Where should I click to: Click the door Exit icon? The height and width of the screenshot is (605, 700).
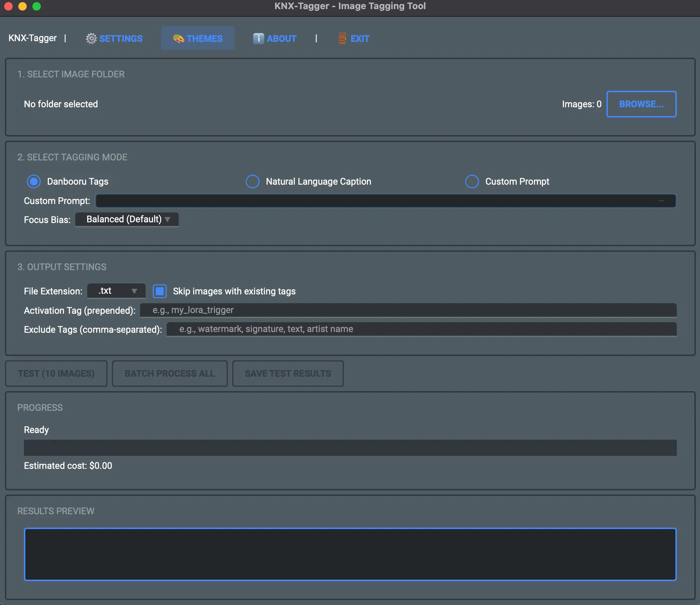click(342, 38)
